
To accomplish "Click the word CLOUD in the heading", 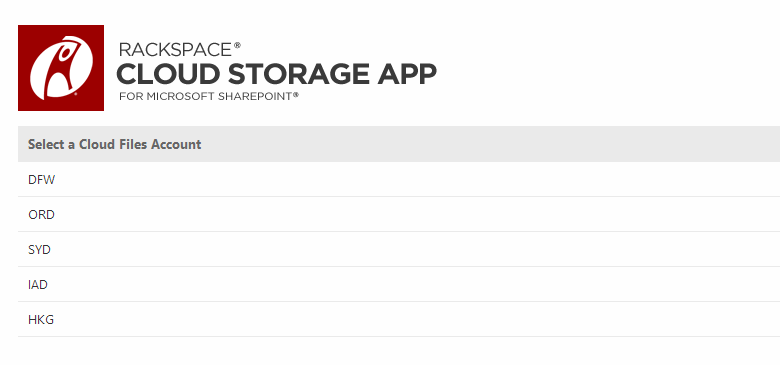I will pos(168,74).
